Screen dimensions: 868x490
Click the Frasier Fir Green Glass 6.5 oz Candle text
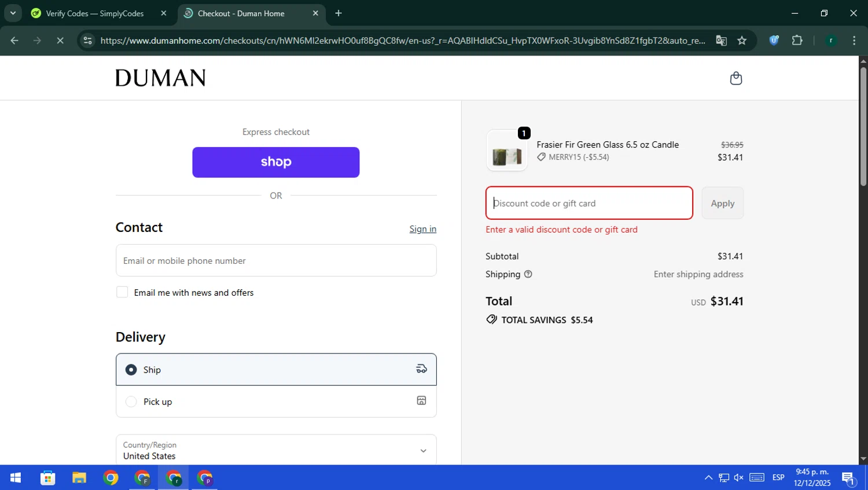608,145
